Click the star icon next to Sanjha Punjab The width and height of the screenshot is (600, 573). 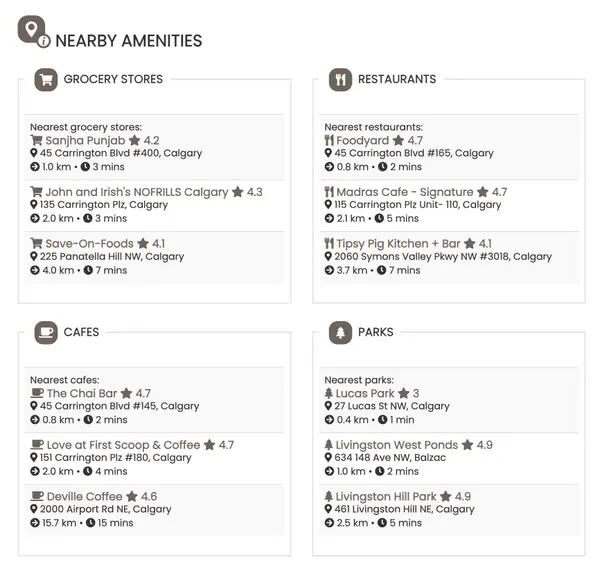tap(134, 141)
